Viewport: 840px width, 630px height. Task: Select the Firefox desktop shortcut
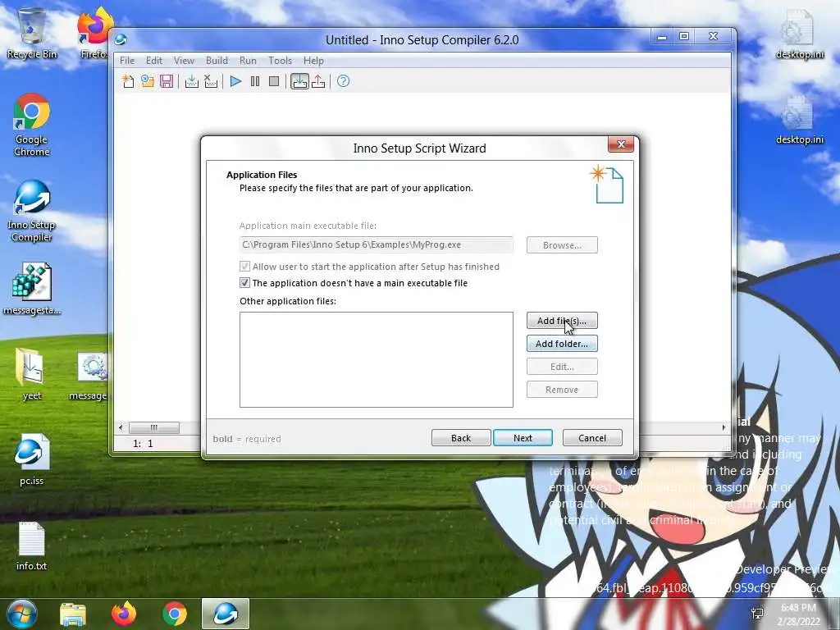pyautogui.click(x=94, y=33)
